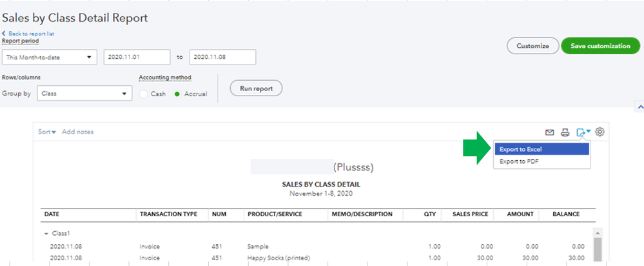Click the Report period label

tap(21, 41)
